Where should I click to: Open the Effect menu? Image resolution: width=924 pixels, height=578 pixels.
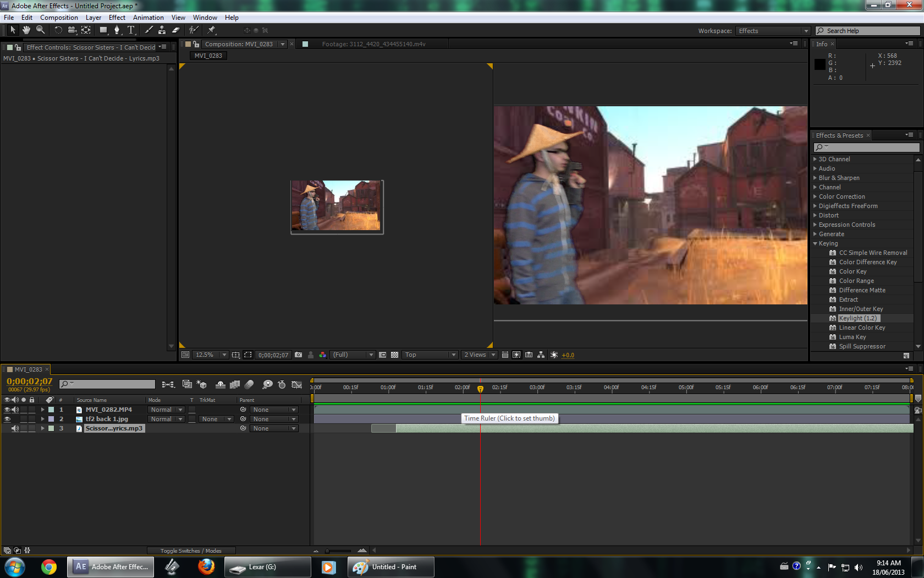(117, 18)
